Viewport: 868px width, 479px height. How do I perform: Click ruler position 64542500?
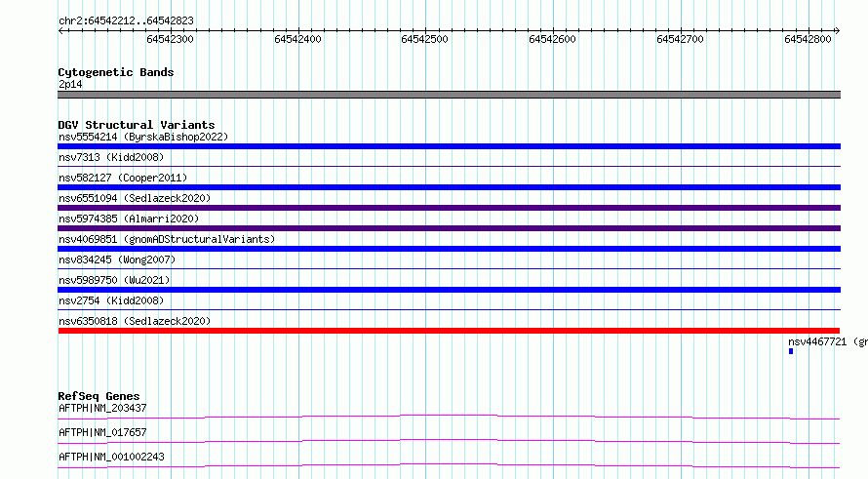(424, 39)
